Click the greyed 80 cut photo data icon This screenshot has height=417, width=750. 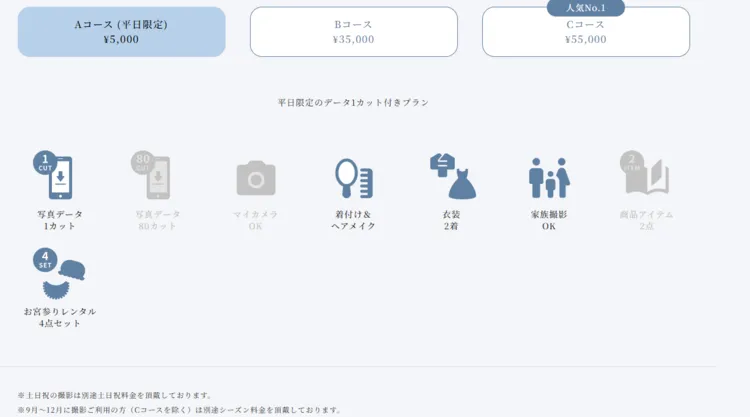(x=151, y=175)
